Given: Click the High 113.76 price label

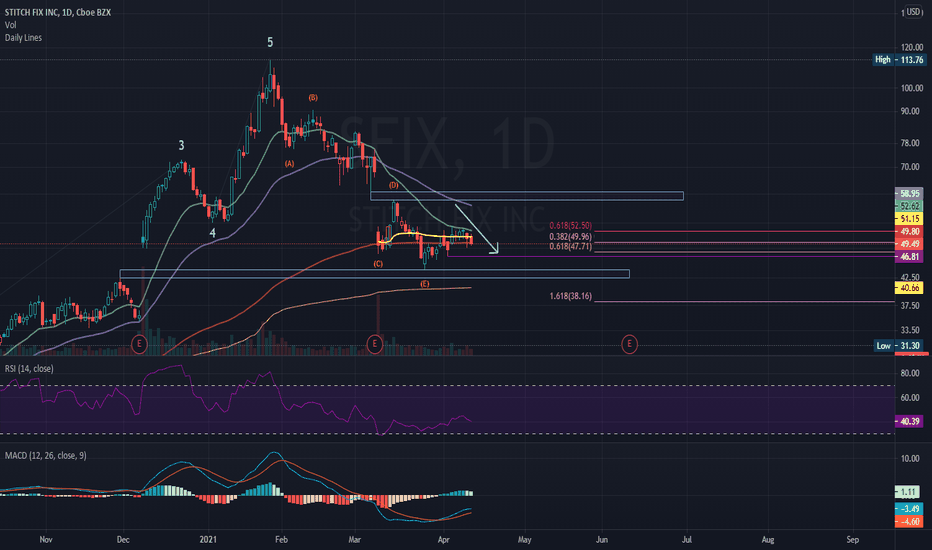Looking at the screenshot, I should pyautogui.click(x=899, y=59).
